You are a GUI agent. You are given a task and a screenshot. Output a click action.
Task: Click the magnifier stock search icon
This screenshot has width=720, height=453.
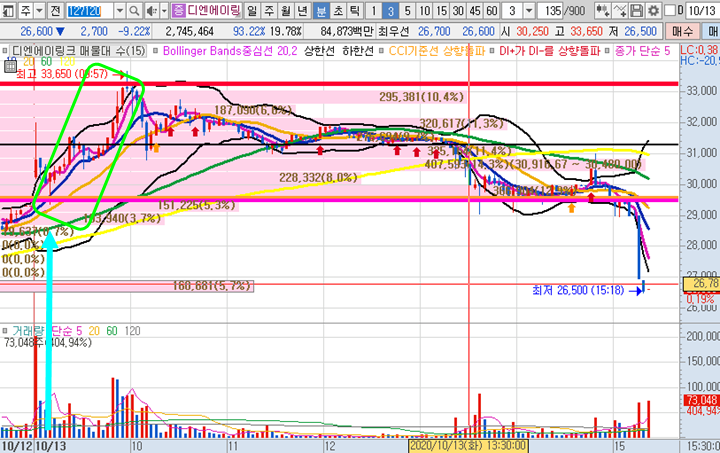[134, 10]
